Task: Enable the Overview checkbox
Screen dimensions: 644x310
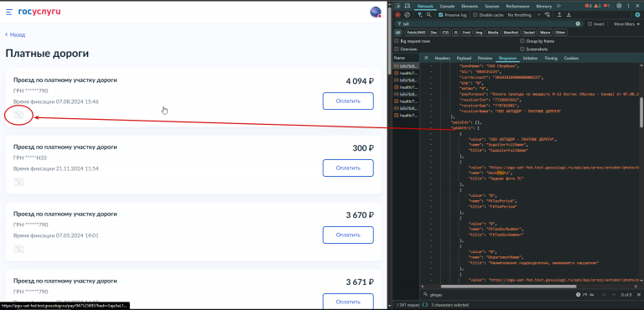Action: (397, 49)
